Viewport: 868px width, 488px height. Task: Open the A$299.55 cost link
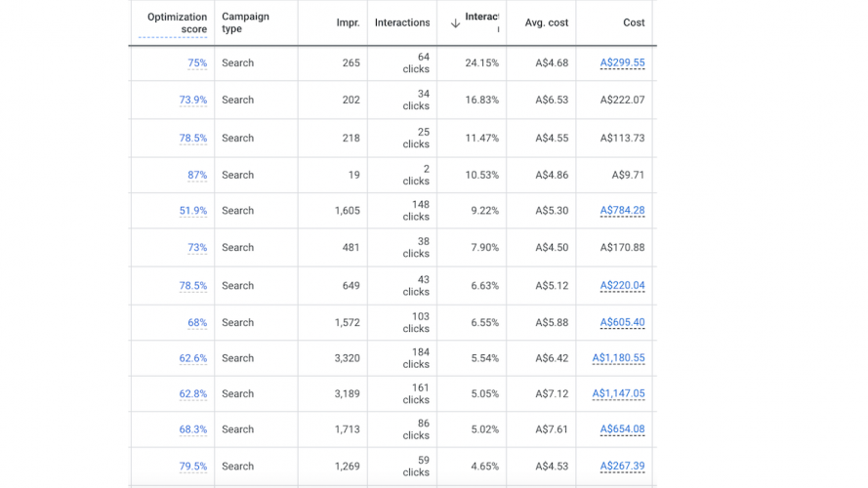[622, 63]
